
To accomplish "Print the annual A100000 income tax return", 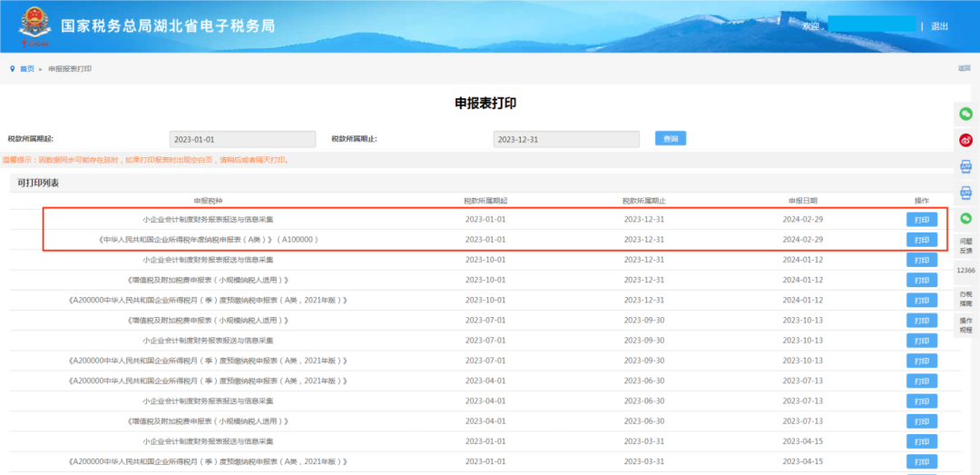I will tap(922, 240).
